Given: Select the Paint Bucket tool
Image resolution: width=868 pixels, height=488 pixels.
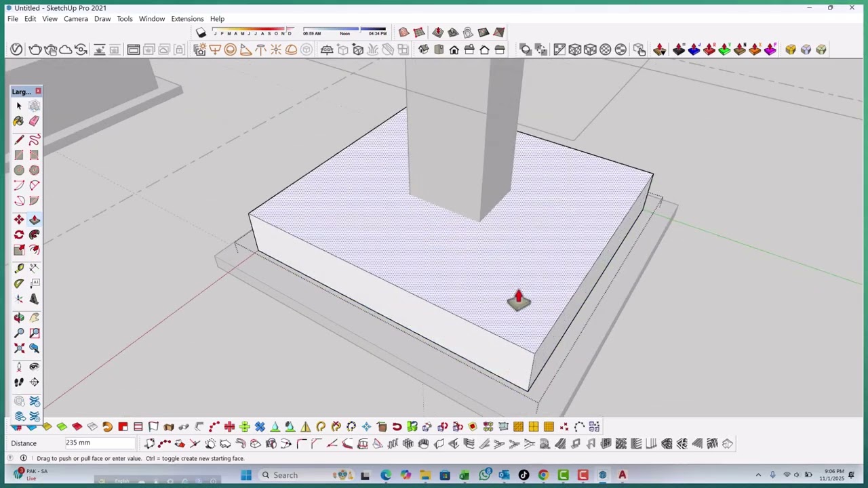Looking at the screenshot, I should pyautogui.click(x=19, y=121).
